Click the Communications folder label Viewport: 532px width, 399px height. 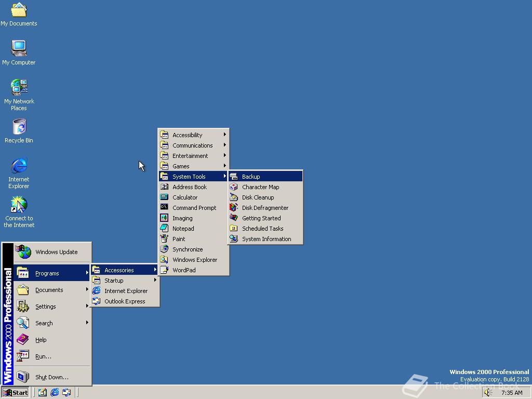click(192, 145)
